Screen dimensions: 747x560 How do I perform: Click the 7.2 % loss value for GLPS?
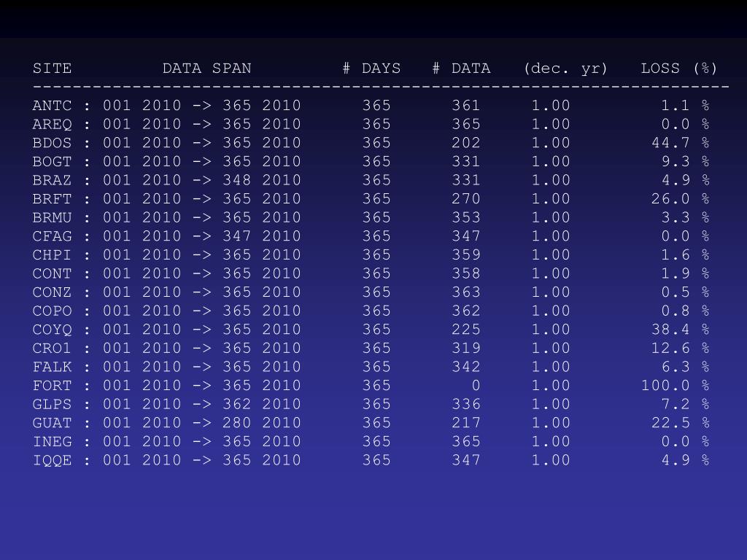[x=686, y=404]
